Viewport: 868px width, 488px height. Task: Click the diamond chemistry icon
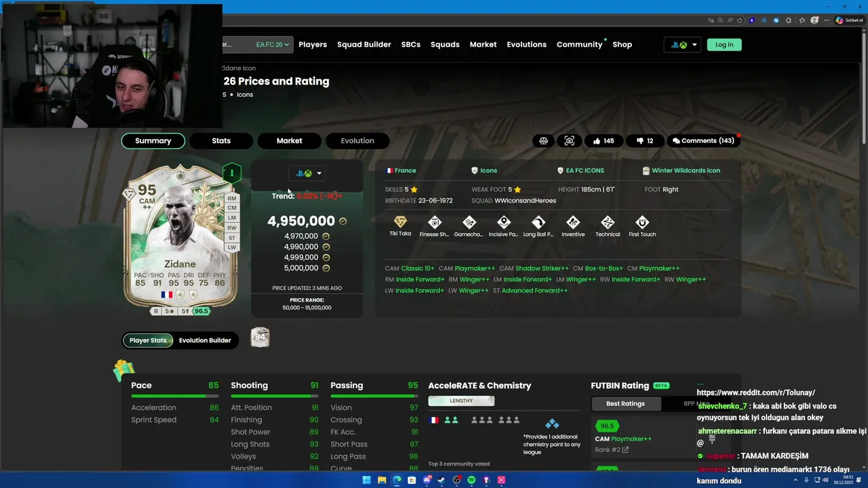pyautogui.click(x=552, y=424)
